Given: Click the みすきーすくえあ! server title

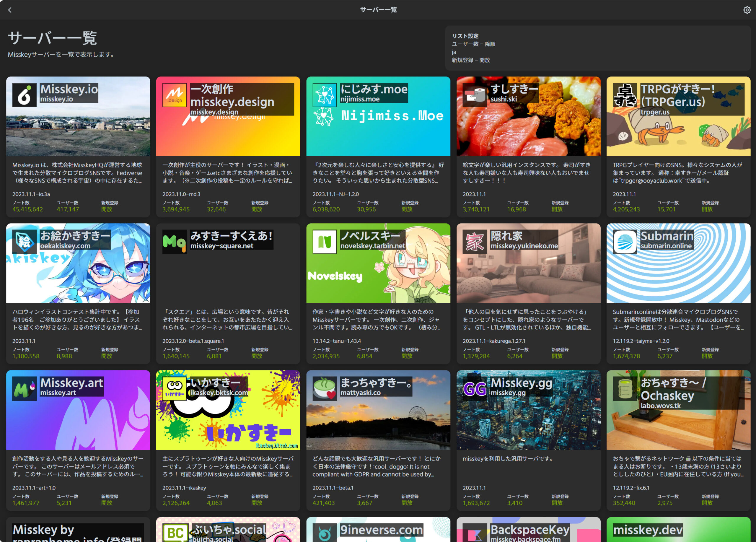Looking at the screenshot, I should tap(231, 236).
